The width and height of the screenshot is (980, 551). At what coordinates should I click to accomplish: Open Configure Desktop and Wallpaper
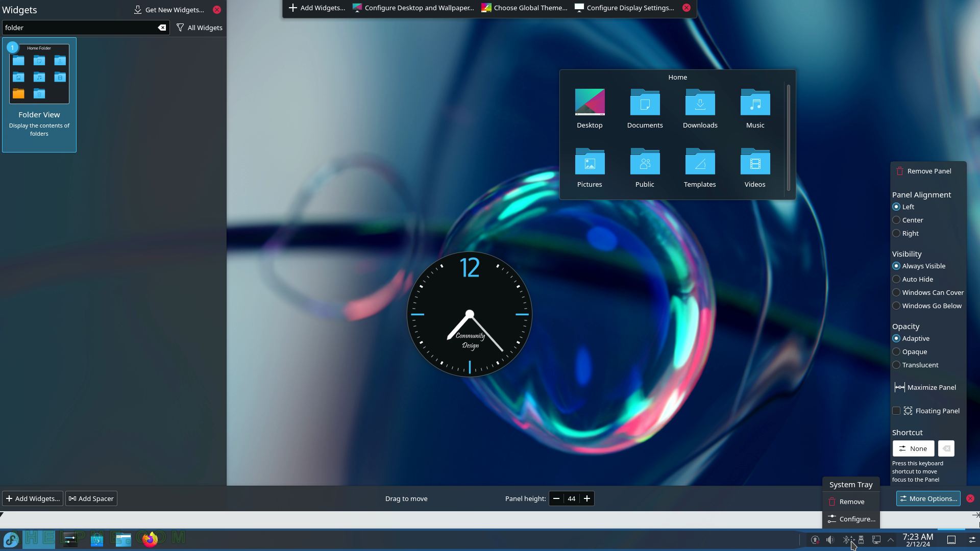(x=413, y=8)
